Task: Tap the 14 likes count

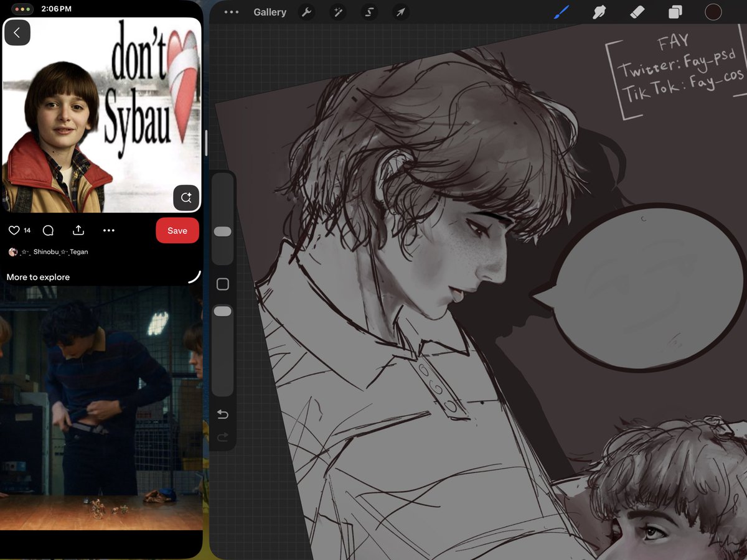Action: (27, 230)
